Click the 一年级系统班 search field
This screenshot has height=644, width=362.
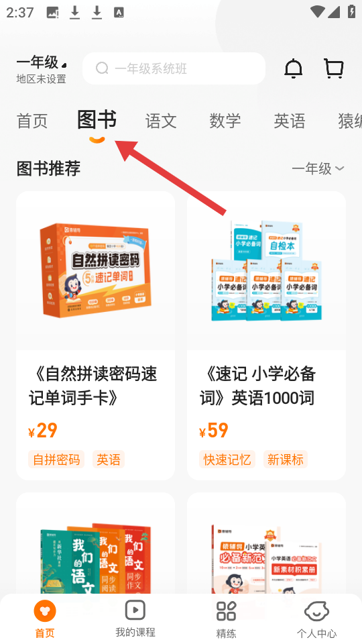tap(174, 68)
